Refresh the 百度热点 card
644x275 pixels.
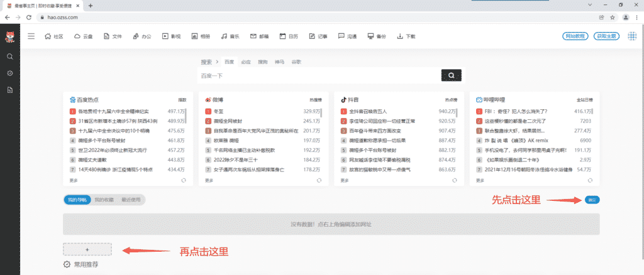pos(184,180)
